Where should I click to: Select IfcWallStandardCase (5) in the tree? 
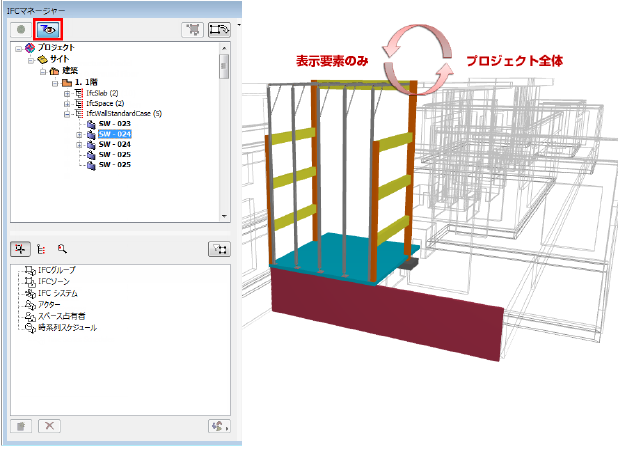click(124, 114)
